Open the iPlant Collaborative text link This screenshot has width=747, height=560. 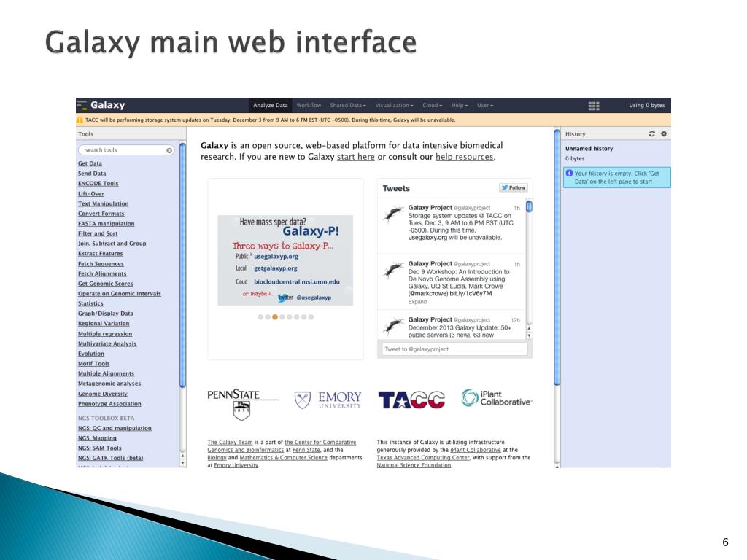point(476,450)
